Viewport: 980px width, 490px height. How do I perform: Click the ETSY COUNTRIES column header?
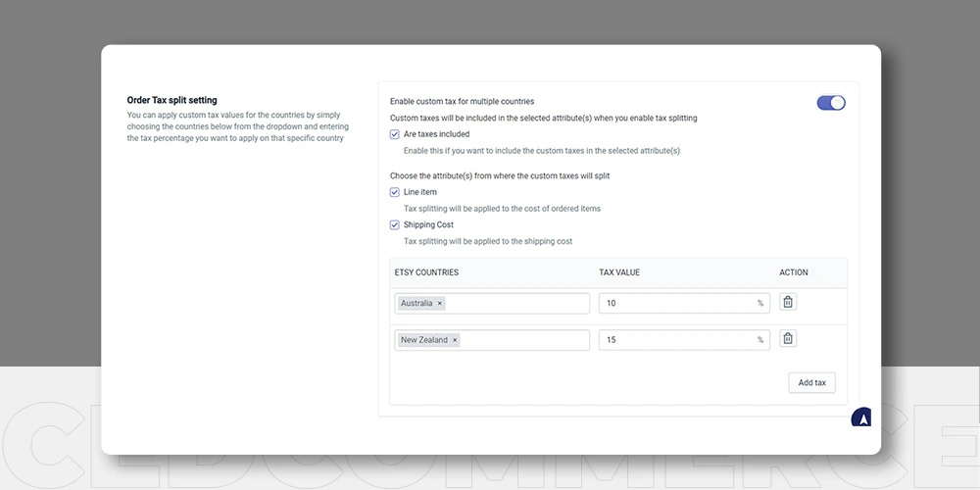point(427,272)
